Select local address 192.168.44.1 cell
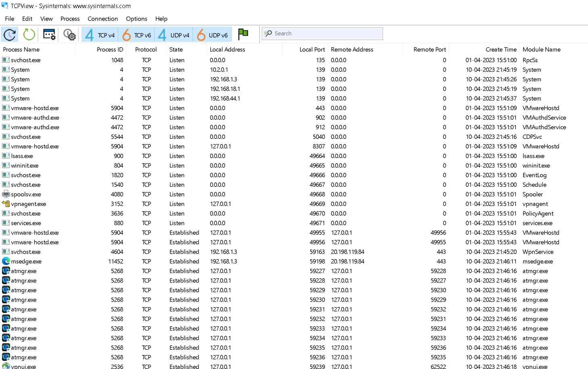The image size is (588, 369). pyautogui.click(x=225, y=99)
